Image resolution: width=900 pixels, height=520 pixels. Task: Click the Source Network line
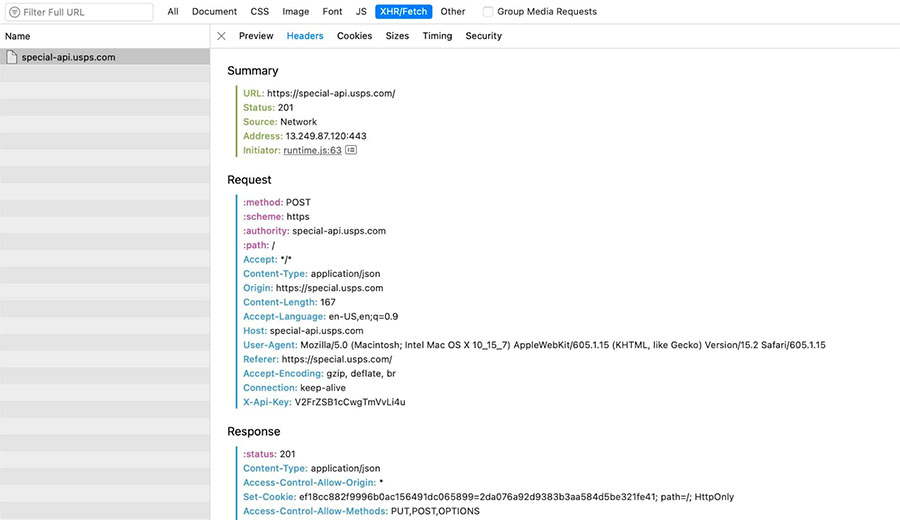click(x=280, y=122)
